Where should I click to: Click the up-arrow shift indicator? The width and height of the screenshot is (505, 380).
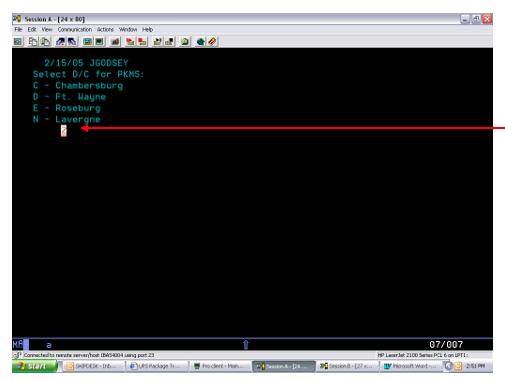[x=246, y=345]
